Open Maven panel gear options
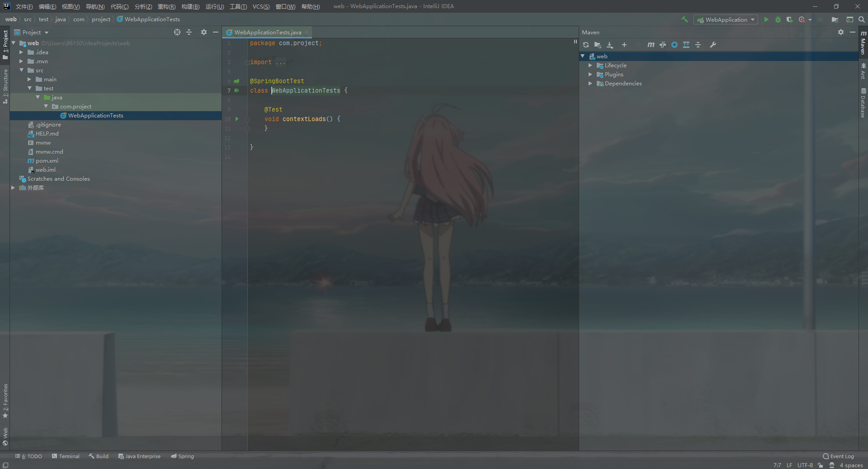The height and width of the screenshot is (469, 868). pos(841,32)
